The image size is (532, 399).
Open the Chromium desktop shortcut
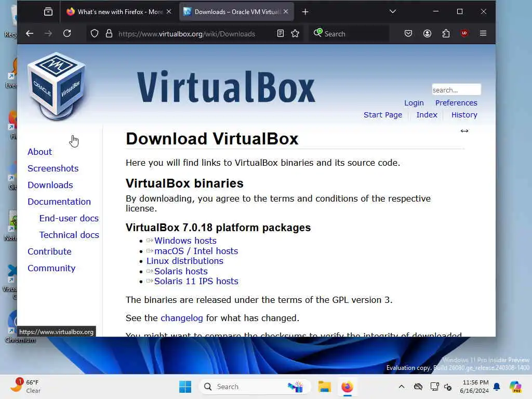pos(14,326)
